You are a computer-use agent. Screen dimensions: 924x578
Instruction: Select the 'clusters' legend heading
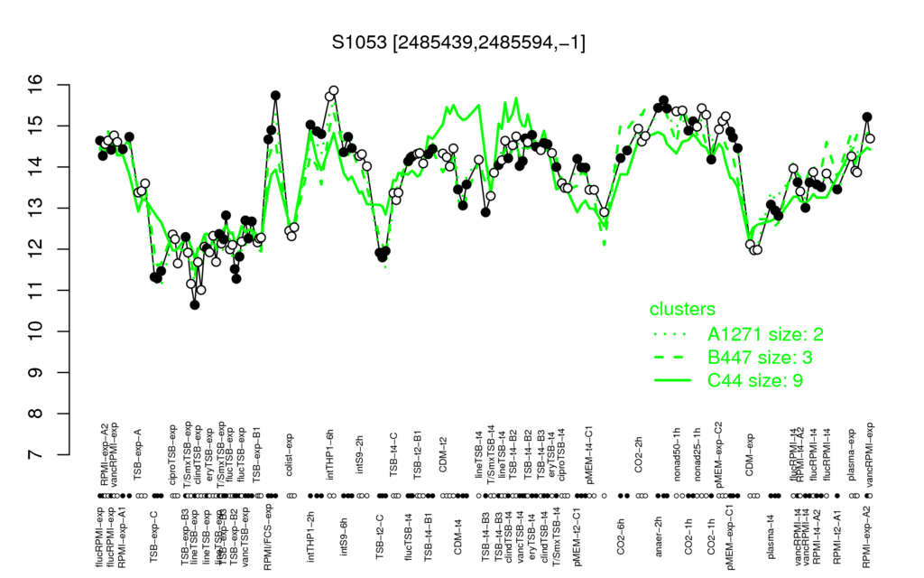tap(682, 309)
